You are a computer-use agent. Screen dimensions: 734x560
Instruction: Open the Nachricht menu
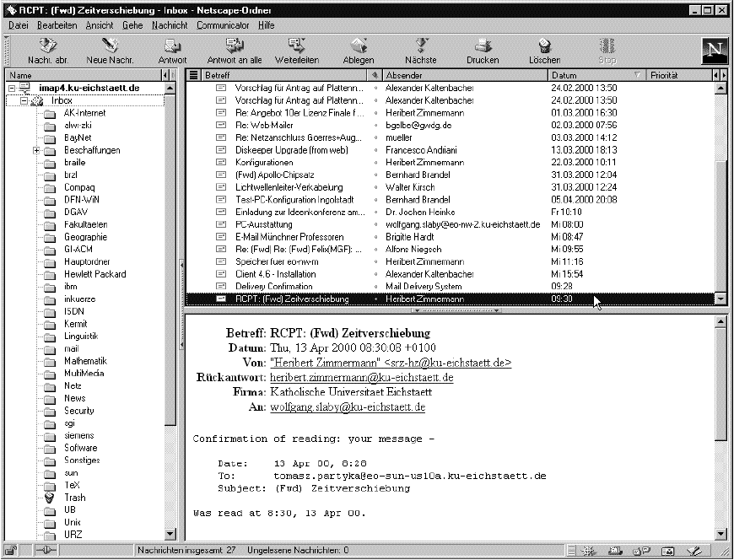tap(170, 25)
